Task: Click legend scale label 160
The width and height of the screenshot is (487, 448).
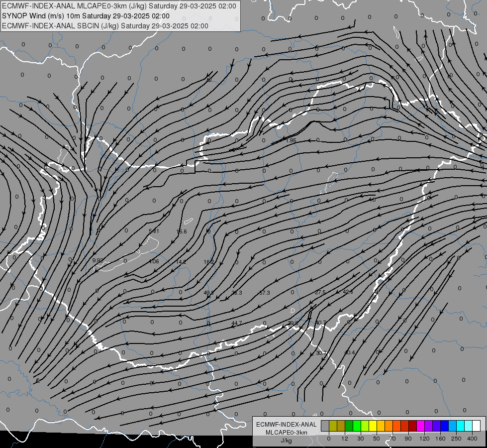Action: (x=440, y=439)
